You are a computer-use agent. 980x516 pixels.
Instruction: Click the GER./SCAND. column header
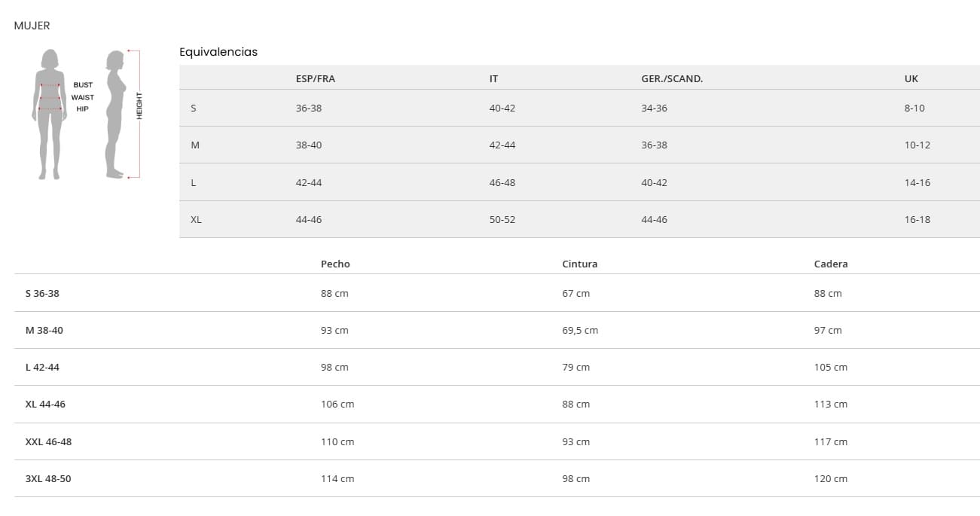pos(671,78)
